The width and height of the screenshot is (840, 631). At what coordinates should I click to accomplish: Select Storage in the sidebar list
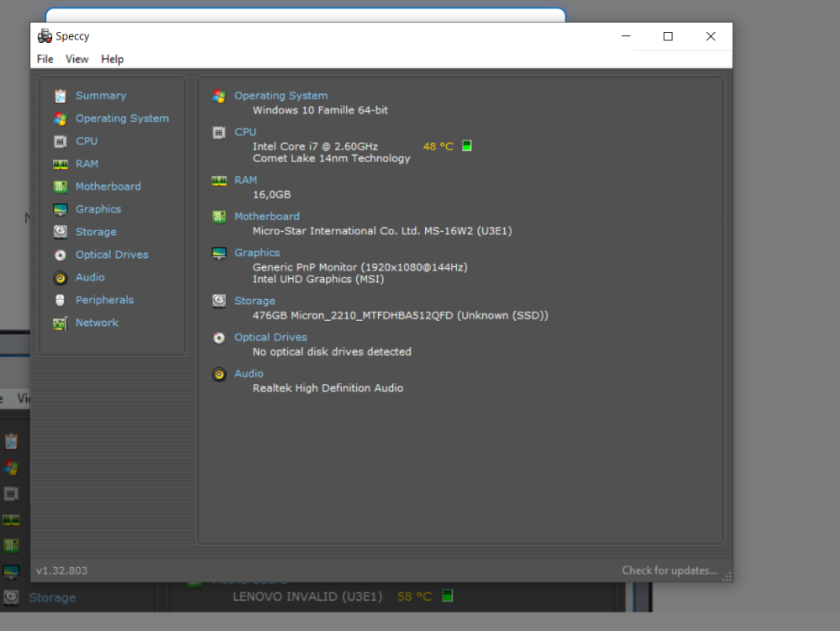pyautogui.click(x=96, y=232)
